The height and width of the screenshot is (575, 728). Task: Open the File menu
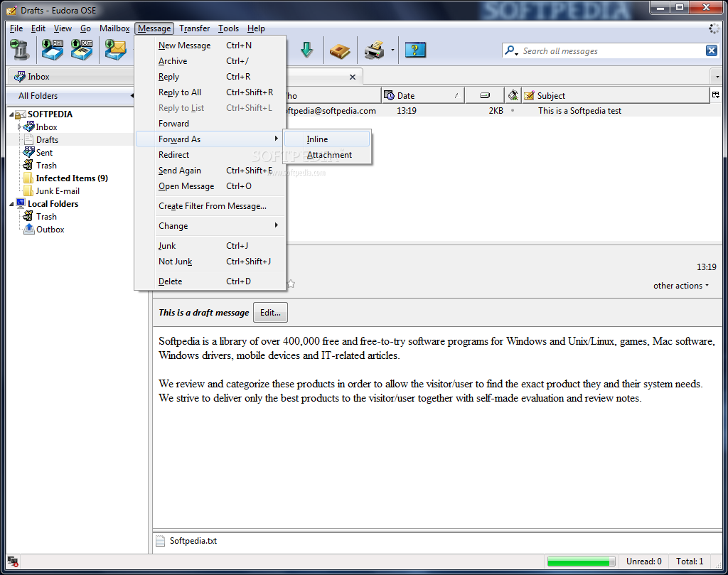click(x=16, y=28)
